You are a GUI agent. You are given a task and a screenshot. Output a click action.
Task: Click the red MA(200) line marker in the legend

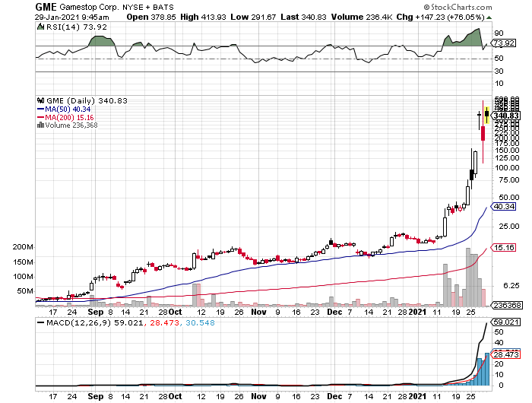coord(40,117)
